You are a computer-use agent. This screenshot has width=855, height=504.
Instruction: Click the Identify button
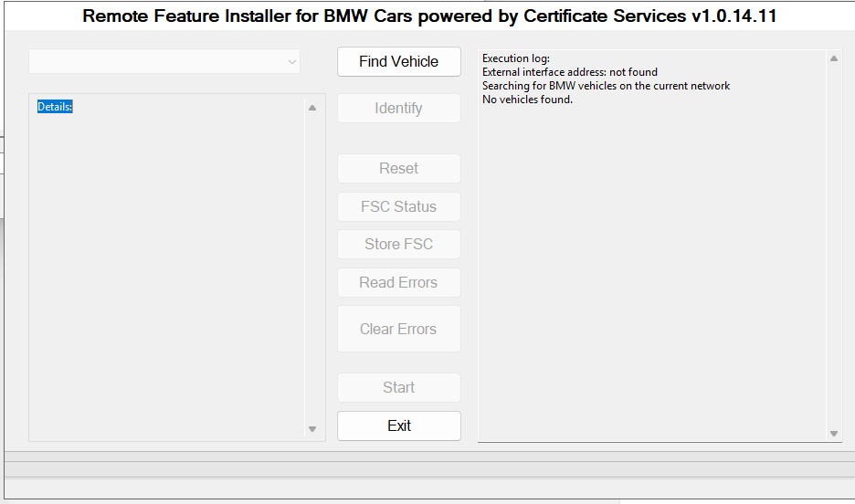(x=398, y=108)
